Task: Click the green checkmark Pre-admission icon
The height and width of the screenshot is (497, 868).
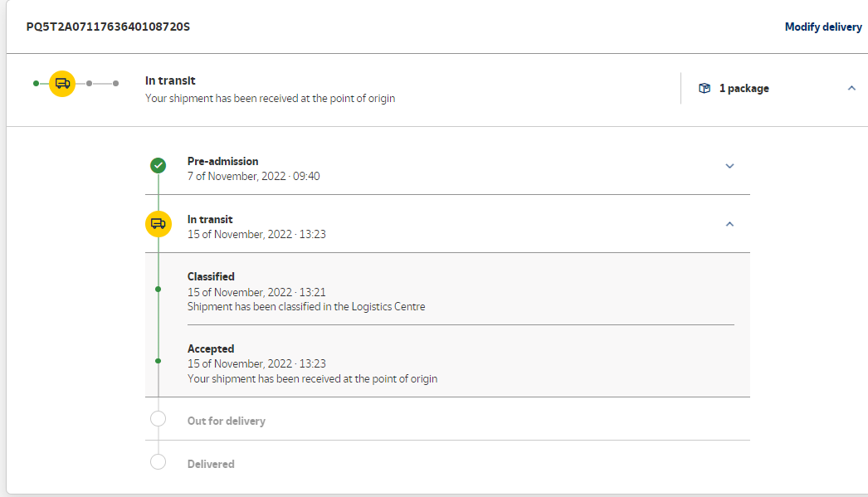Action: coord(158,166)
